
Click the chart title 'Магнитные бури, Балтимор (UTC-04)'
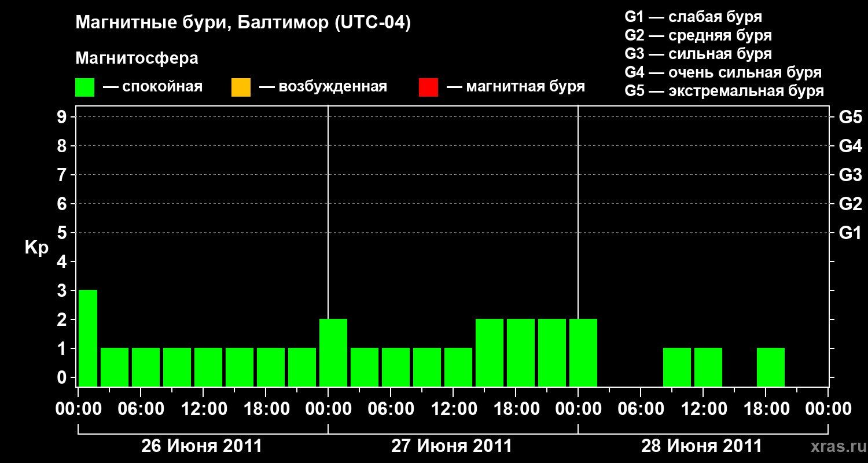(x=243, y=23)
